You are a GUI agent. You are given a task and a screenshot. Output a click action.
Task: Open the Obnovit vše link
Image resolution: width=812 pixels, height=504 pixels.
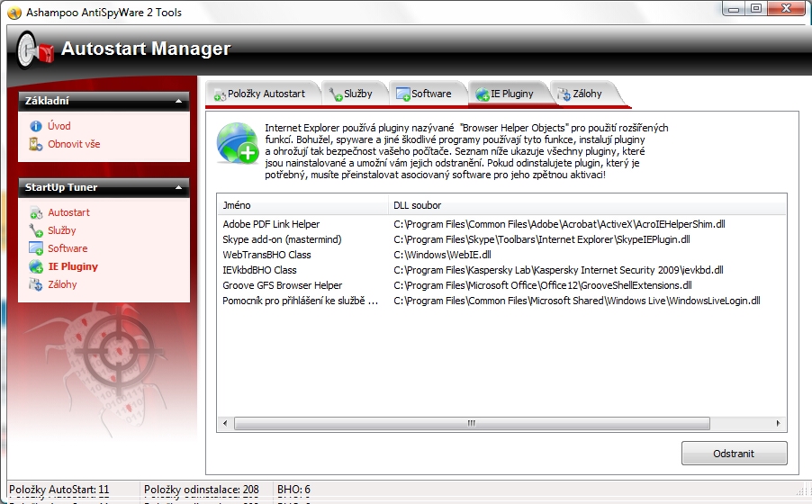[x=74, y=144]
